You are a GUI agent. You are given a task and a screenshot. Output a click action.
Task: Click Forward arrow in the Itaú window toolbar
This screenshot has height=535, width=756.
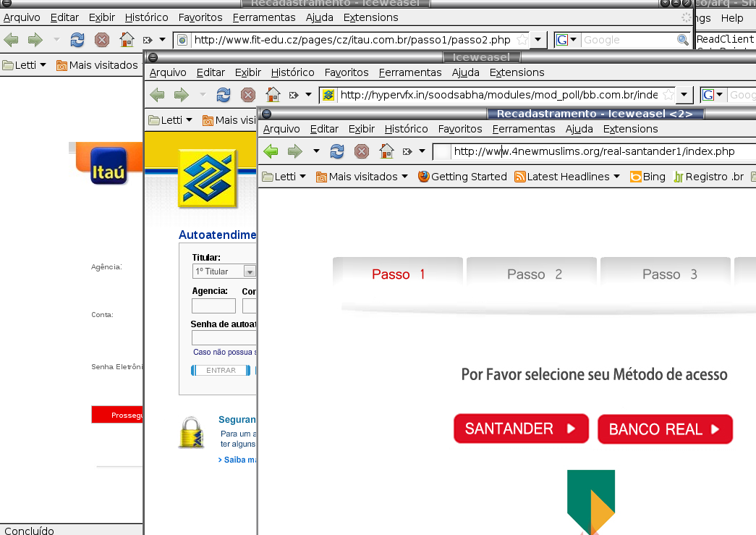[35, 40]
